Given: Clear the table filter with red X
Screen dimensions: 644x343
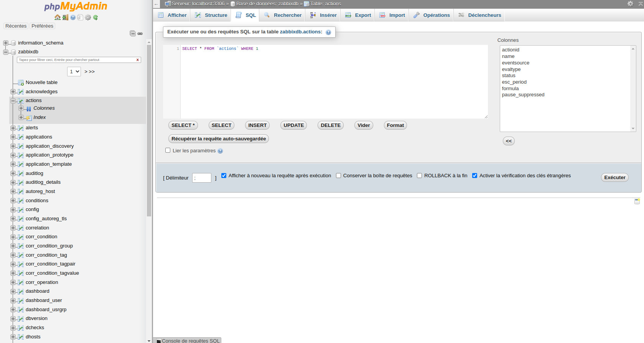Looking at the screenshot, I should pyautogui.click(x=138, y=60).
